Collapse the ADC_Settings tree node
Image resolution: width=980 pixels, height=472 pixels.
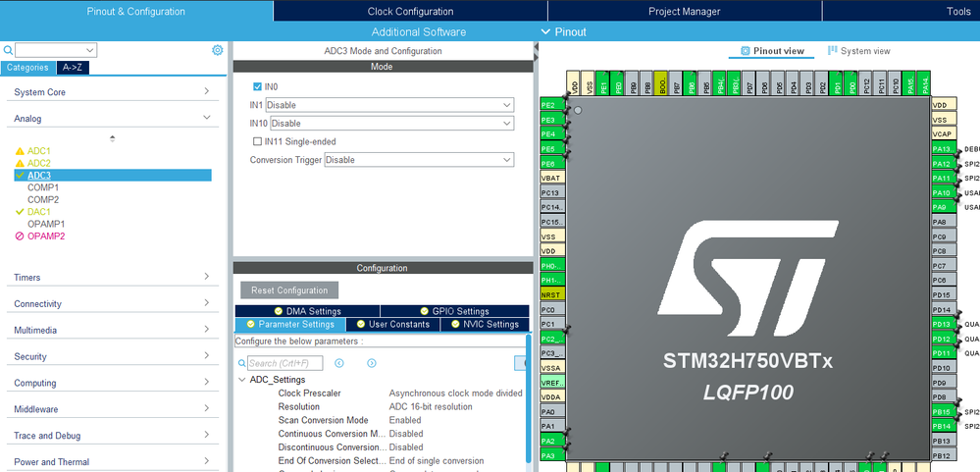click(x=241, y=380)
